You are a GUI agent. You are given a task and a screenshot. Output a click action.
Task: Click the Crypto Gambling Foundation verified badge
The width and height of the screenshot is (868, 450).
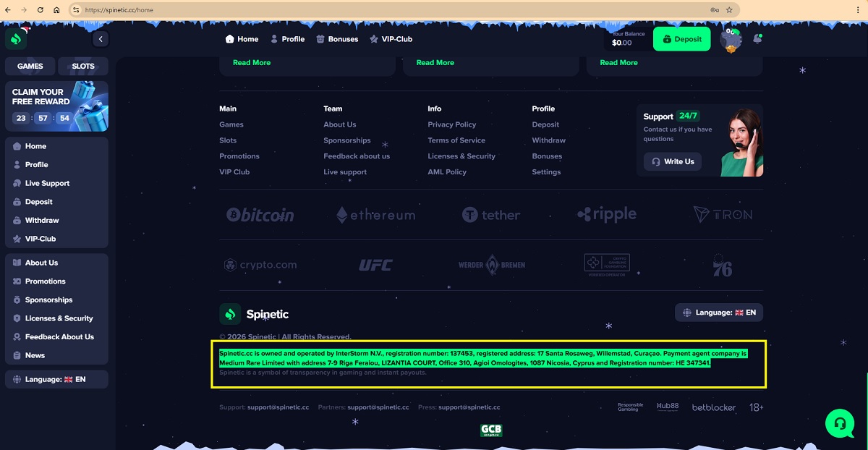point(607,265)
